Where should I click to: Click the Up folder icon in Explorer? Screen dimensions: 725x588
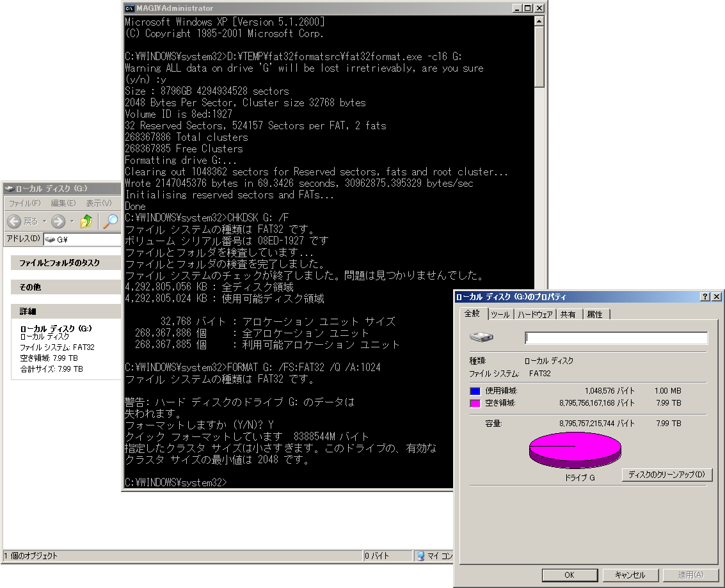point(86,221)
